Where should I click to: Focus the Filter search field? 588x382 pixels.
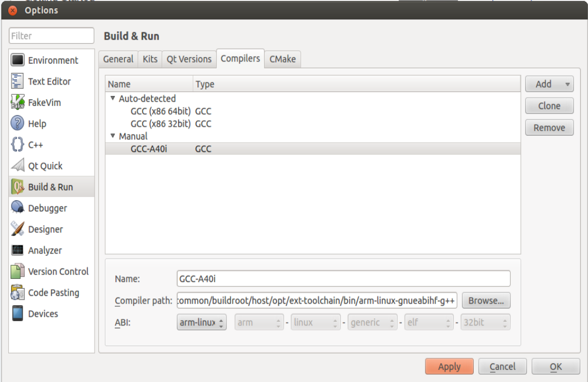(51, 36)
